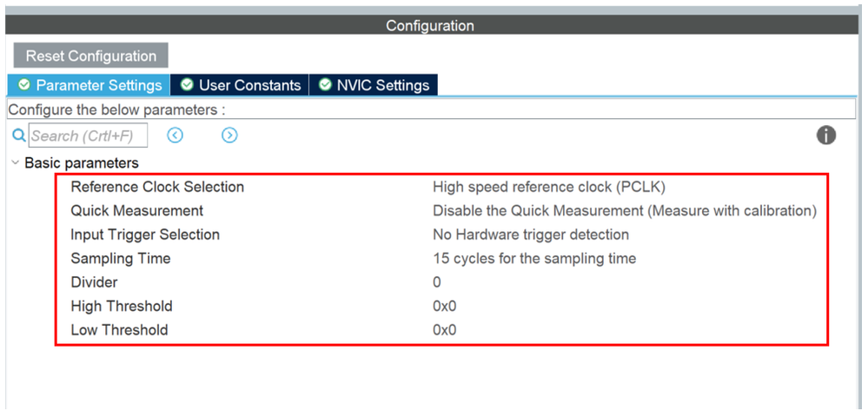
Task: Open the Input Trigger Selection value dropdown
Action: click(x=530, y=235)
